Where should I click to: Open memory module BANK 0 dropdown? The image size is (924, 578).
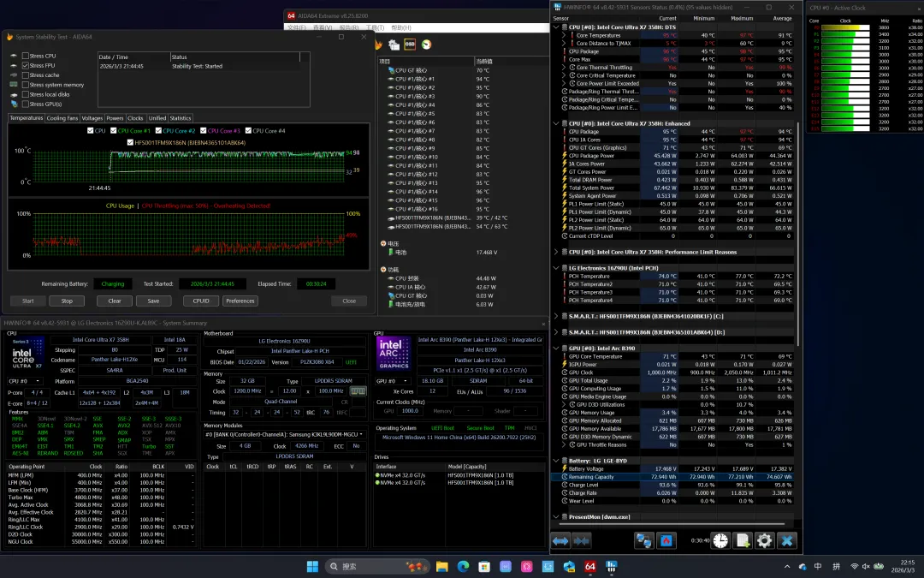pos(283,435)
